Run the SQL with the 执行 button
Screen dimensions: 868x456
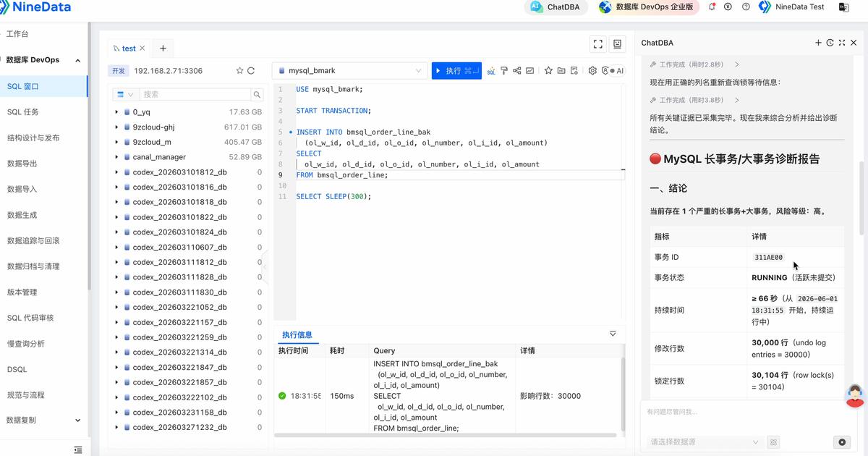tap(456, 70)
